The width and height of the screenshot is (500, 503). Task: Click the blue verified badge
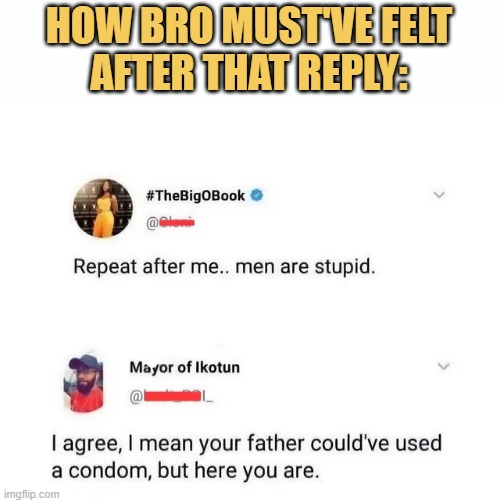[256, 195]
